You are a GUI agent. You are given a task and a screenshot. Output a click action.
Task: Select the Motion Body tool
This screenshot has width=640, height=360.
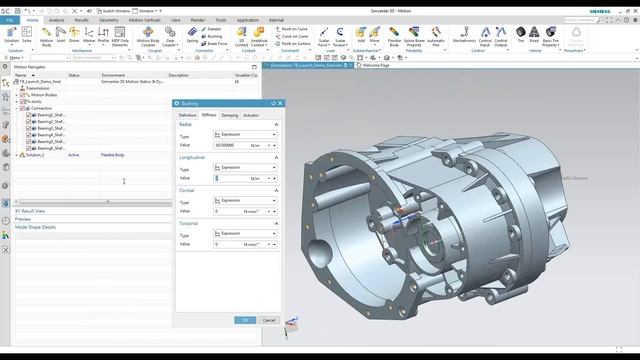(47, 36)
